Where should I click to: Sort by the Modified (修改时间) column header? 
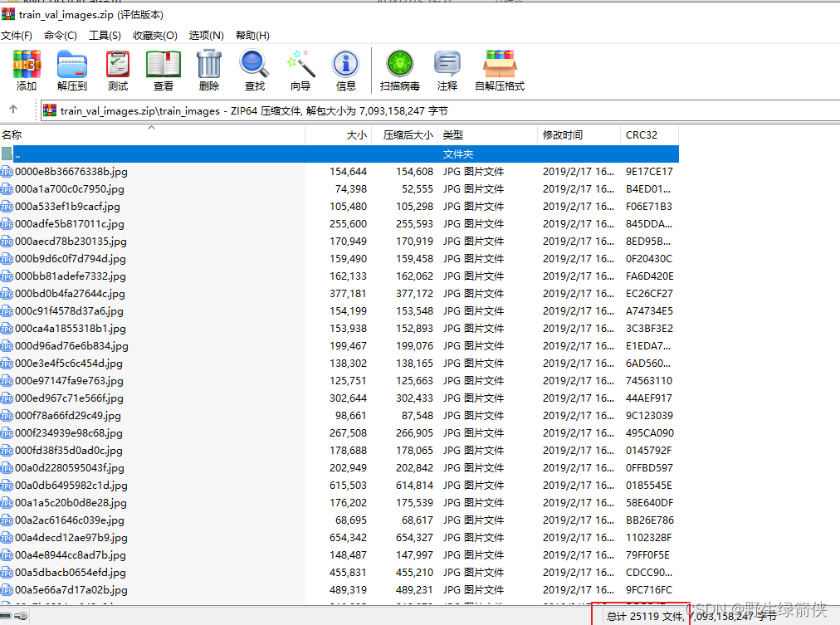point(579,135)
